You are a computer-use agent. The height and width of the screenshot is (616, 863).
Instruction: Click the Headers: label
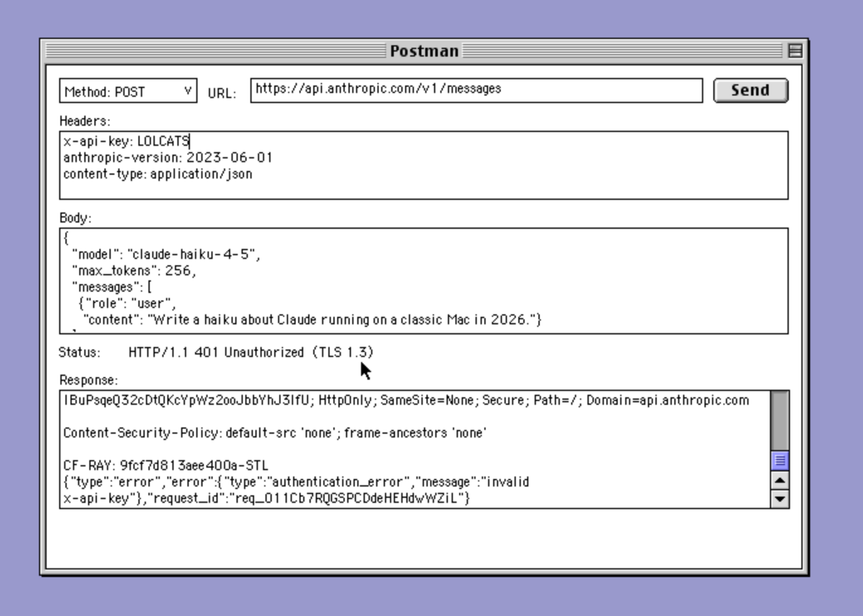(x=85, y=121)
